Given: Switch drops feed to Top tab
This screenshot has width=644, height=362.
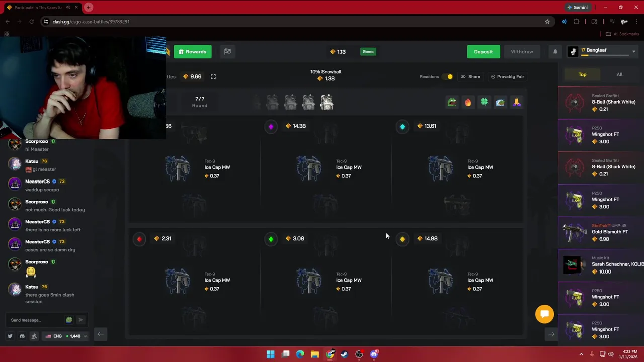Looking at the screenshot, I should [x=582, y=75].
